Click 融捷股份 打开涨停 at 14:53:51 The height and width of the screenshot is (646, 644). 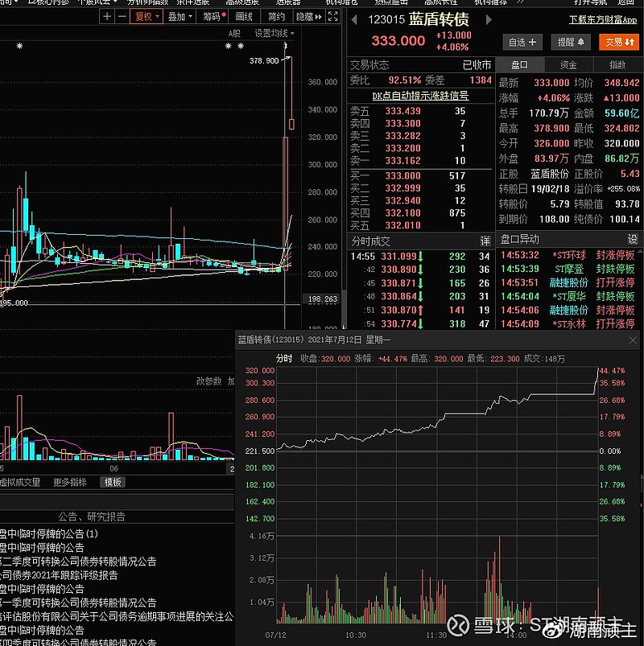click(x=568, y=282)
